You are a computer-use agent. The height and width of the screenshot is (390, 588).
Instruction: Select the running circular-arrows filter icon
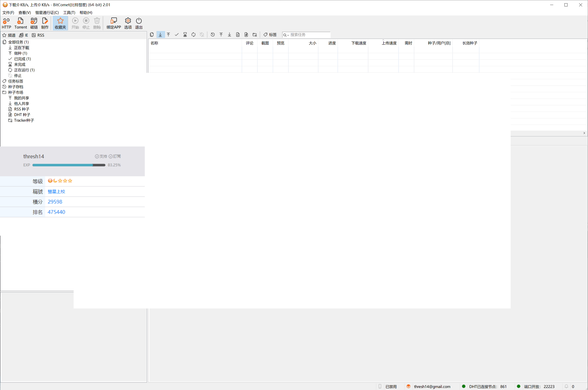tap(193, 35)
